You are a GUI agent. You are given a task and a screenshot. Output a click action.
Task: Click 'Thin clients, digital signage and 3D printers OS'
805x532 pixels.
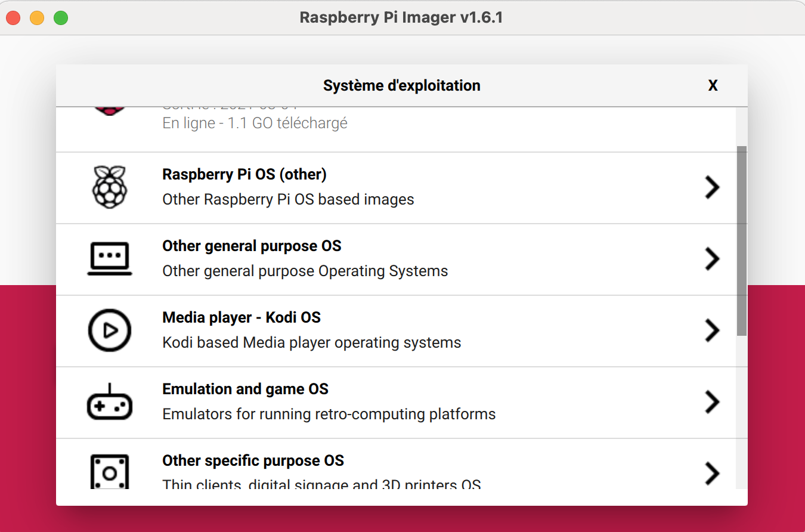point(321,484)
